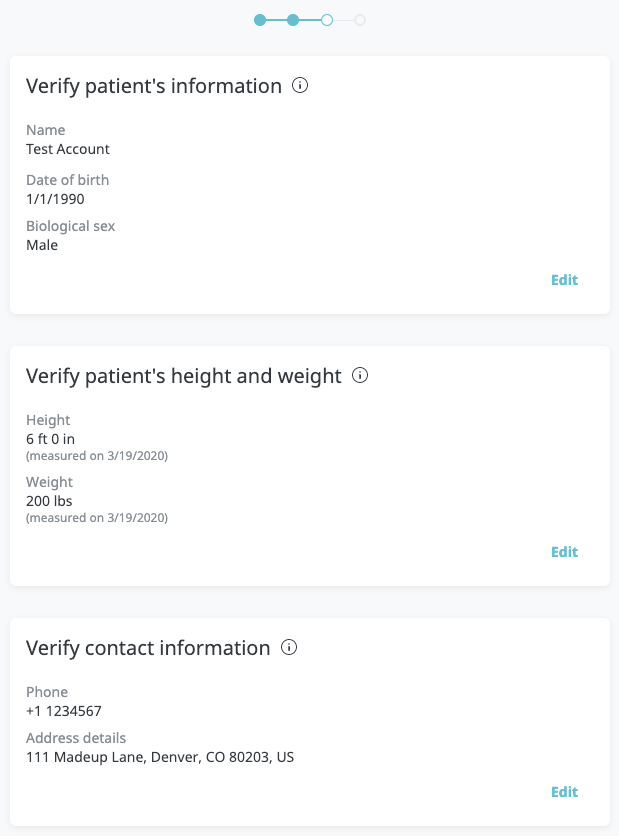Click the name value Test Account
The image size is (619, 836).
tap(68, 149)
